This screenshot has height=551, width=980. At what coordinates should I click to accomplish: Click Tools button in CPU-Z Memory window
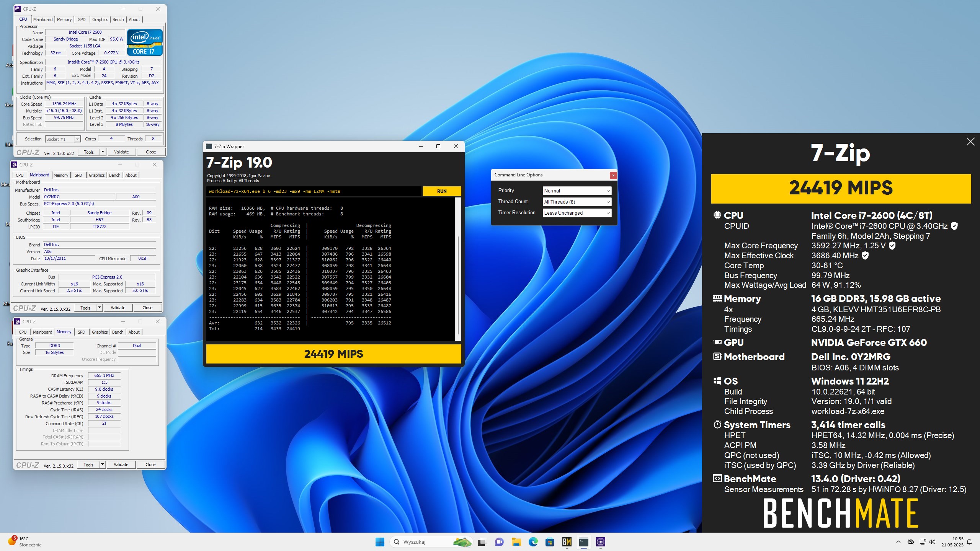pos(88,465)
